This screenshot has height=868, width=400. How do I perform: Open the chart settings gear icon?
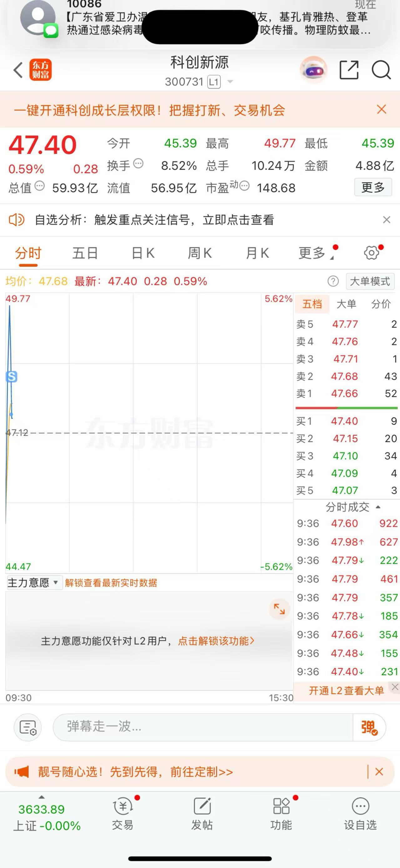[x=371, y=253]
